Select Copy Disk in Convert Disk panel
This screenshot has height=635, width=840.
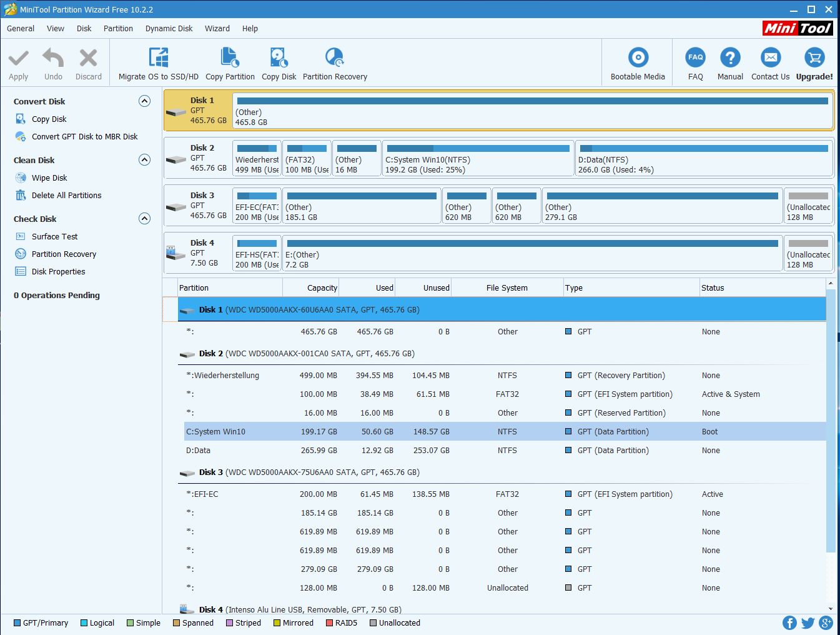tap(49, 119)
